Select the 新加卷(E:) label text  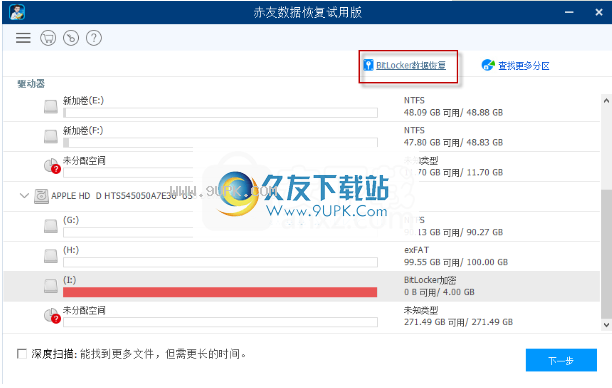tap(84, 101)
